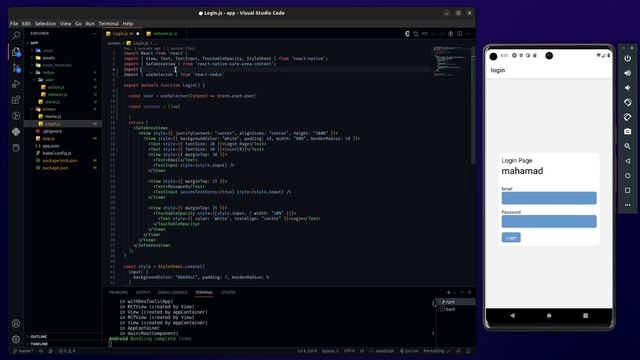Open .gitignore in the explorer
The height and width of the screenshot is (360, 640).
(x=52, y=131)
